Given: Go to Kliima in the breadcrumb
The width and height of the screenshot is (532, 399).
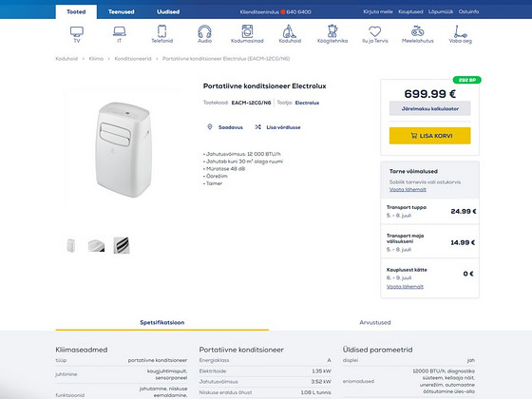Looking at the screenshot, I should [96, 59].
